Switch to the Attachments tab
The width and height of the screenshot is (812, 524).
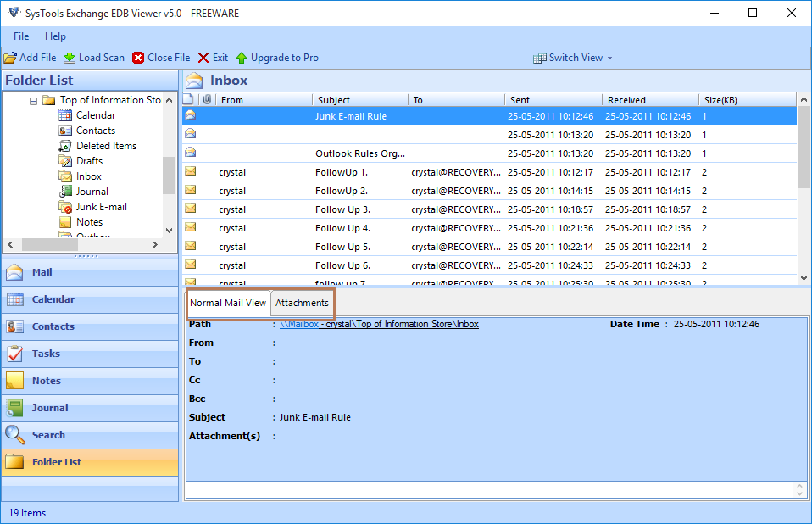tap(302, 303)
